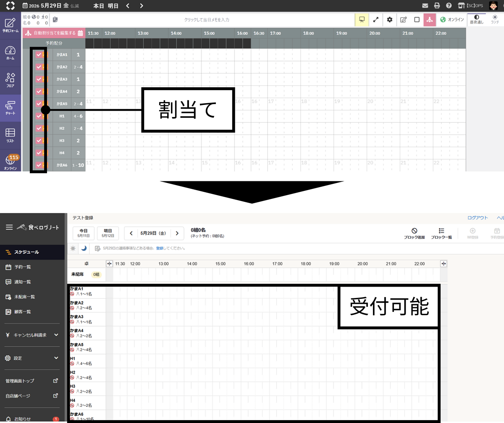Image resolution: width=504 pixels, height=423 pixels.
Task: Click the 今日 5月11日 button
Action: coord(84,233)
